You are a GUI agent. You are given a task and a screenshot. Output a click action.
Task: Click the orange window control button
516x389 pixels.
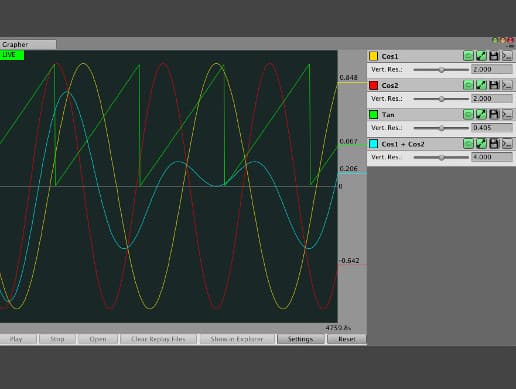click(x=503, y=40)
